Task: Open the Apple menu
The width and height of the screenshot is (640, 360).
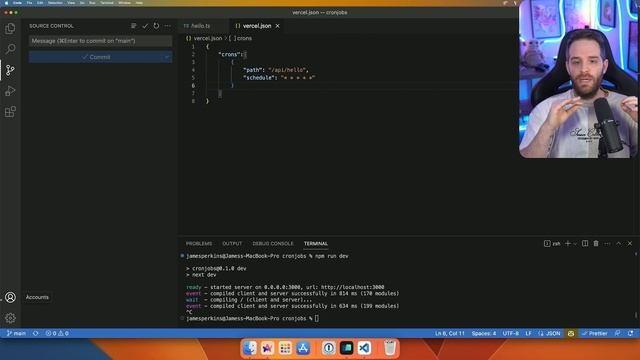Action: [6, 3]
